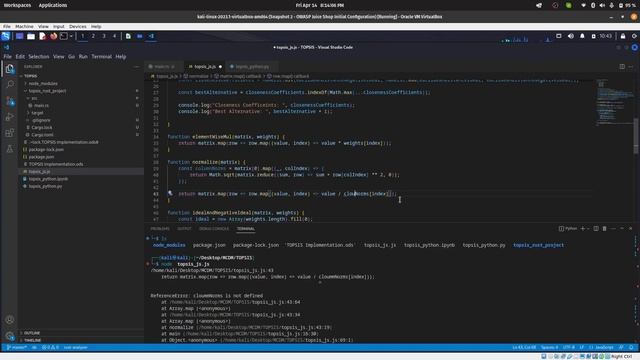Click UTF-8 encoding in status bar

point(569,347)
